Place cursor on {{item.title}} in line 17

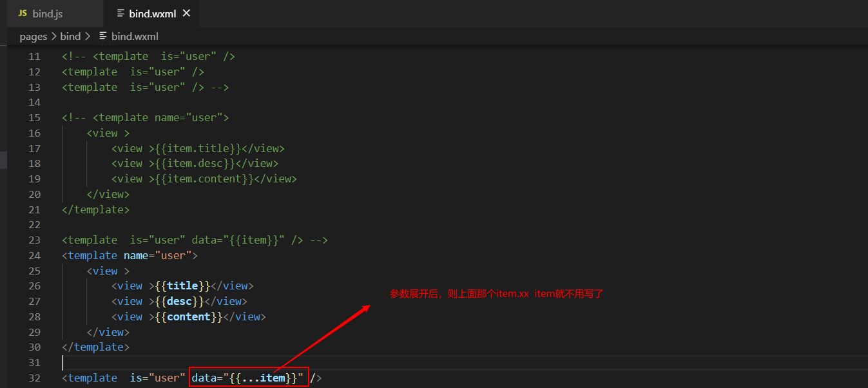pyautogui.click(x=198, y=148)
